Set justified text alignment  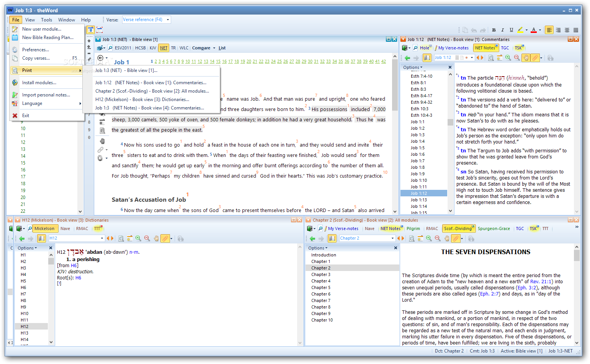pyautogui.click(x=575, y=30)
